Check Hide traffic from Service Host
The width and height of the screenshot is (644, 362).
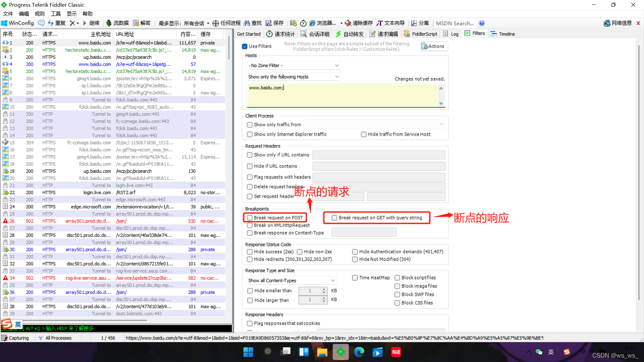[364, 134]
